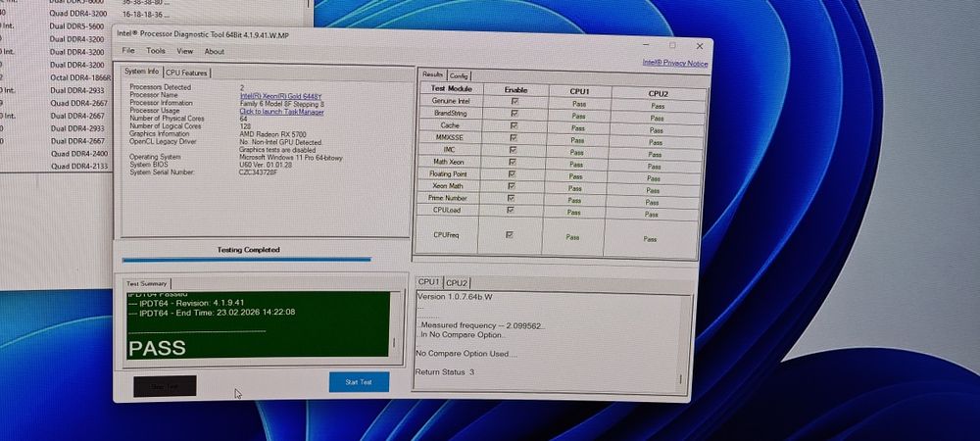Click the Return Status 3 line
The width and height of the screenshot is (980, 441).
[444, 371]
